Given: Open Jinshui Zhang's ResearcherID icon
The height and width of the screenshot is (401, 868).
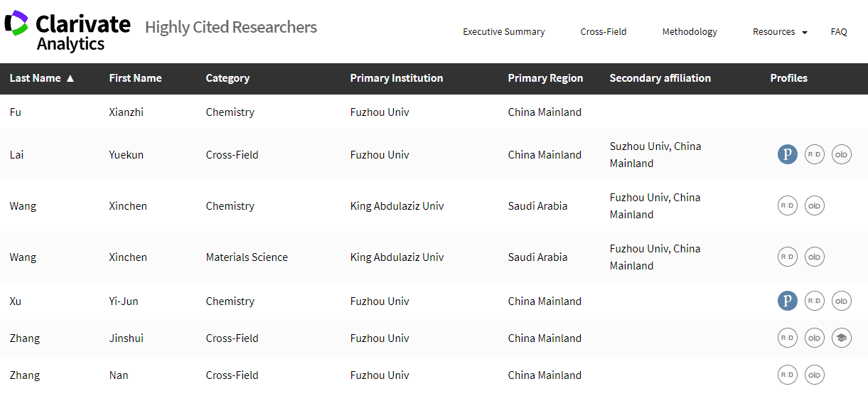Looking at the screenshot, I should tap(787, 338).
